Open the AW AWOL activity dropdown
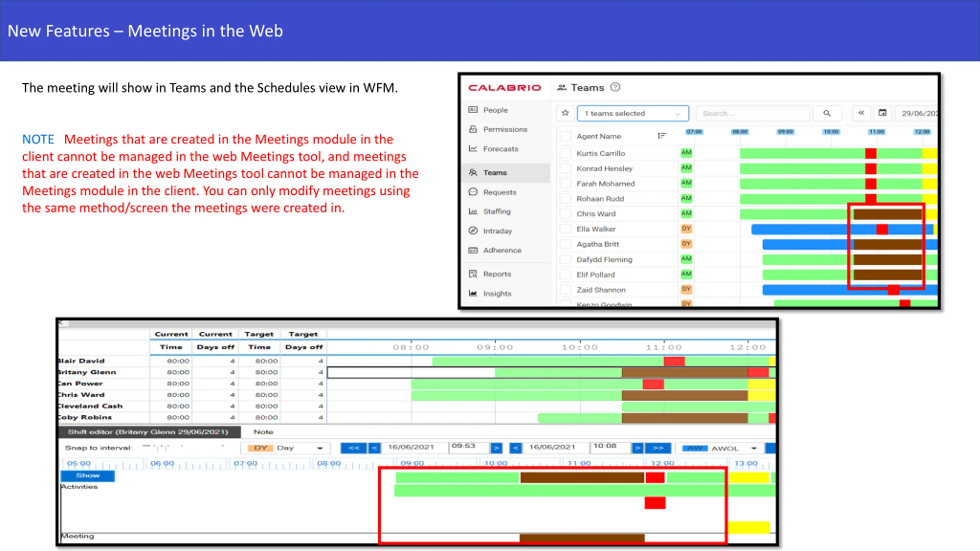This screenshot has height=551, width=980. 719,448
